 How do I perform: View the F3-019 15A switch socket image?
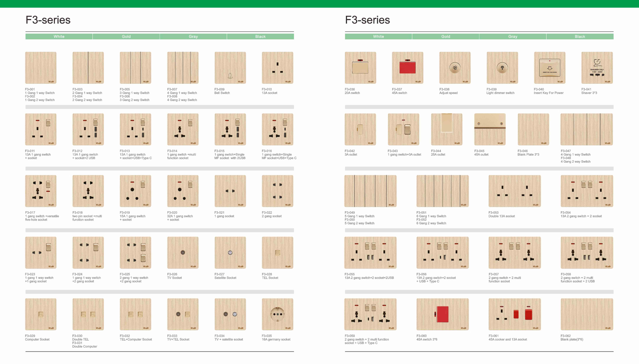pos(135,191)
